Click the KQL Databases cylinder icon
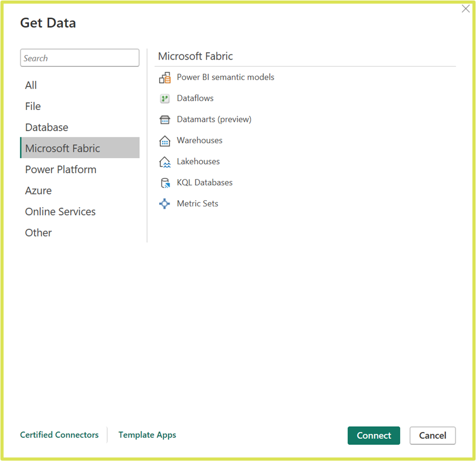This screenshot has height=461, width=476. pos(165,183)
